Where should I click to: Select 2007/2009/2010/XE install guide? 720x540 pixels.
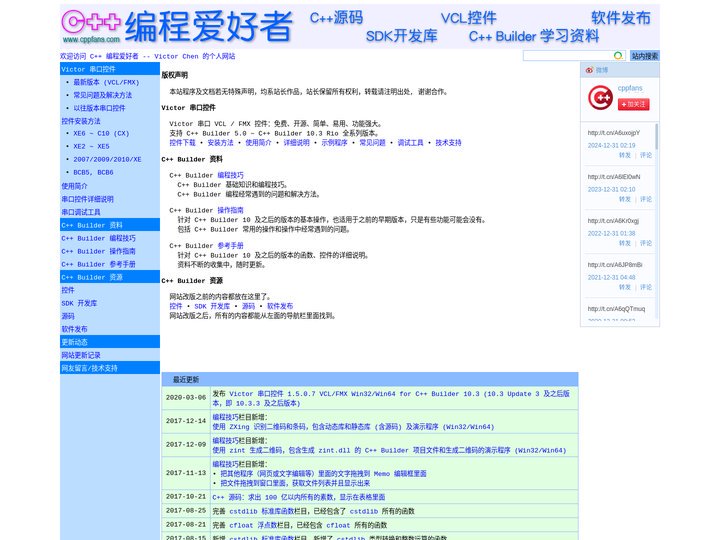tap(107, 159)
